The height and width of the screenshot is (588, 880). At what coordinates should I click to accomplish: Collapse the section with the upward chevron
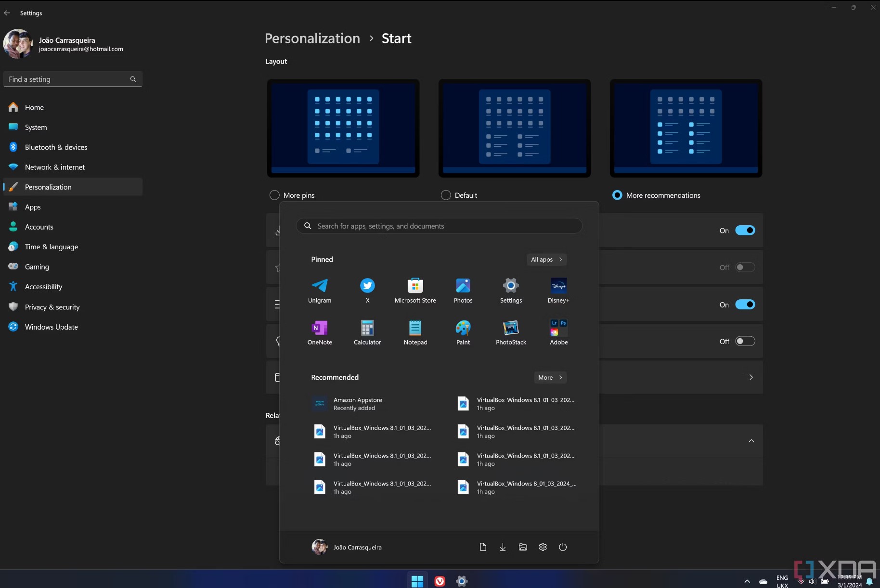click(751, 441)
